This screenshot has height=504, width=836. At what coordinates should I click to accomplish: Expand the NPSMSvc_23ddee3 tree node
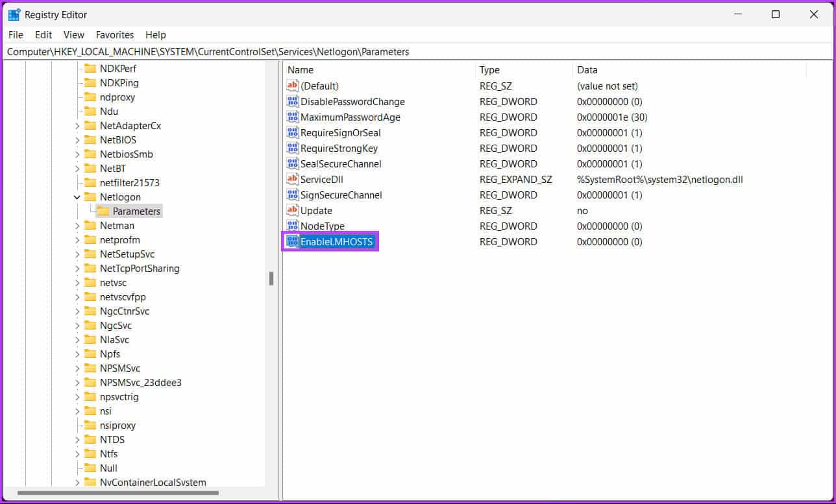[x=77, y=383]
